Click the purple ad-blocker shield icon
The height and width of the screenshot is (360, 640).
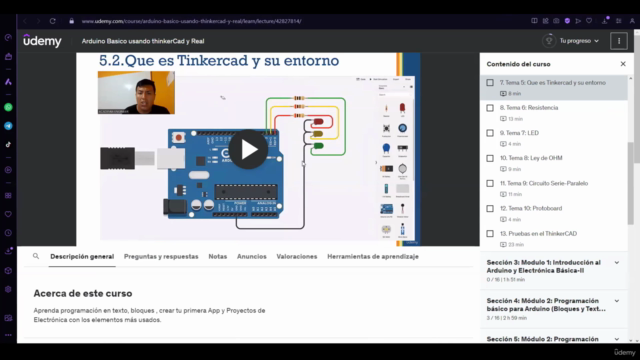[567, 21]
